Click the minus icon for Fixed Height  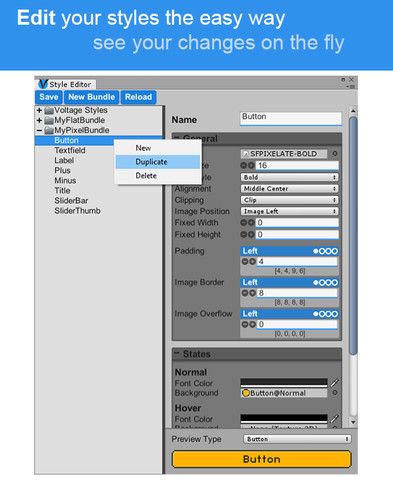(x=244, y=235)
